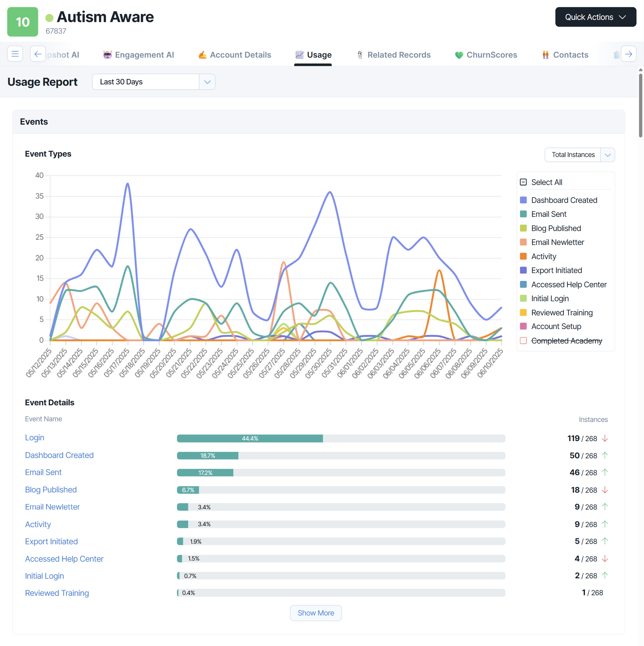Viewport: 644px width, 646px height.
Task: Expand the Quick Actions menu
Action: point(595,17)
